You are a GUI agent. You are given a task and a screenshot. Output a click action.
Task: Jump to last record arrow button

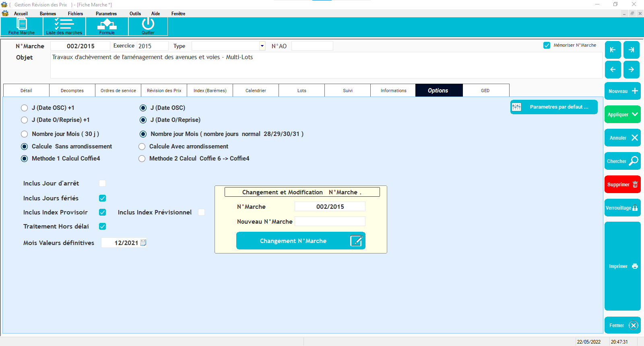point(631,50)
